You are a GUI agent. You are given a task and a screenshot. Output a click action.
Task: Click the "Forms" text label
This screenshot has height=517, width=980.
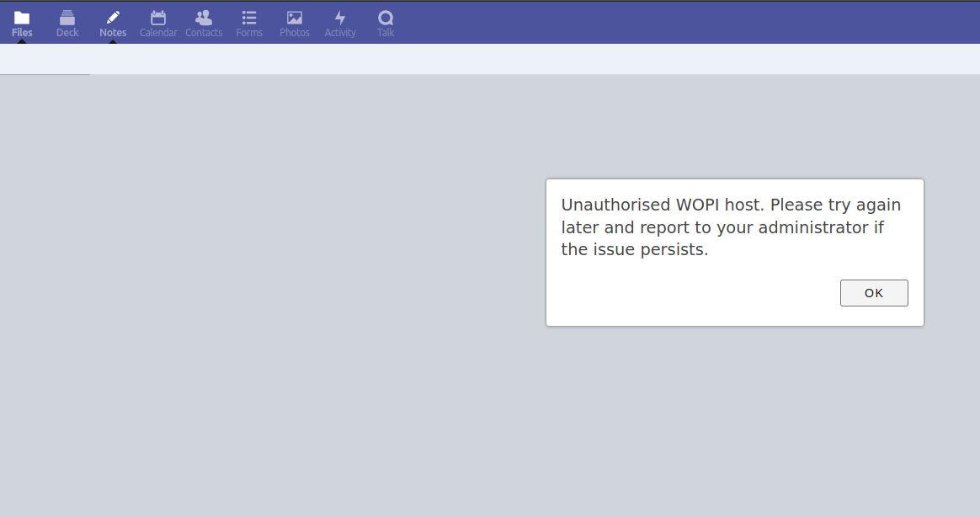coord(249,33)
